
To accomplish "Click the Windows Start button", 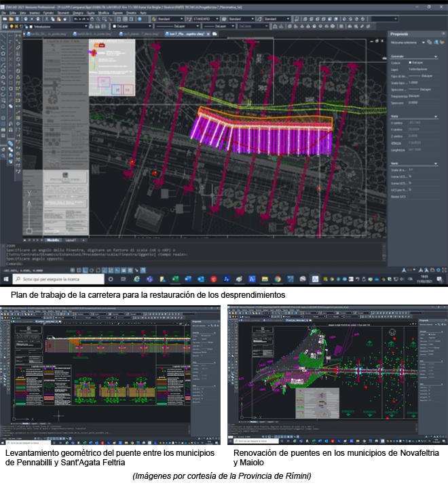I will [6, 279].
